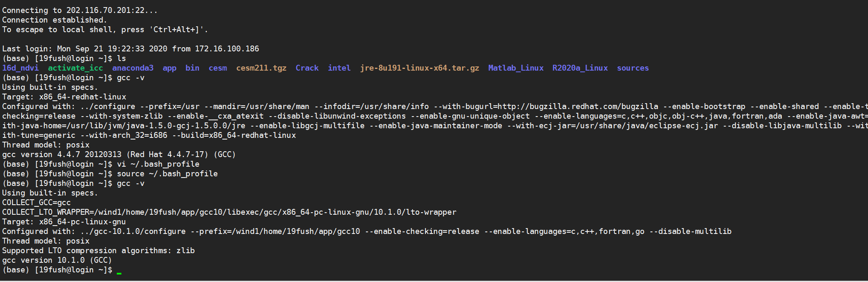Click the app directory name

tap(169, 68)
